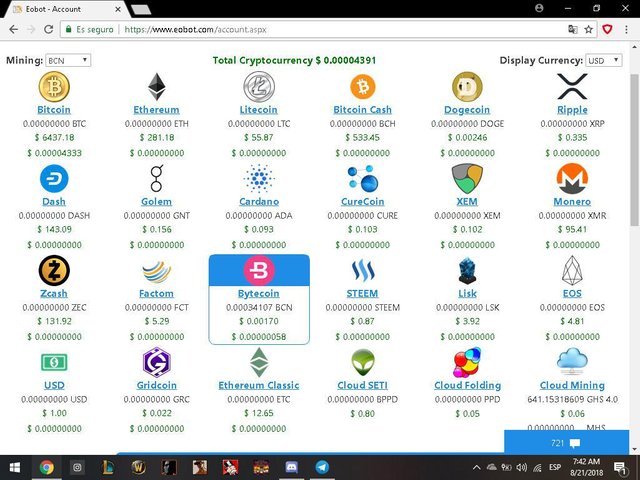This screenshot has height=480, width=640.
Task: Open the Gridcoin link
Action: (x=157, y=385)
